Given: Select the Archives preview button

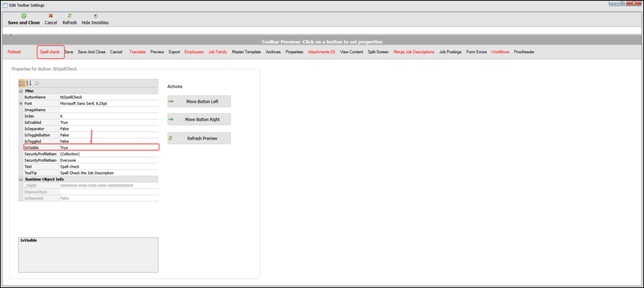Looking at the screenshot, I should pos(273,52).
